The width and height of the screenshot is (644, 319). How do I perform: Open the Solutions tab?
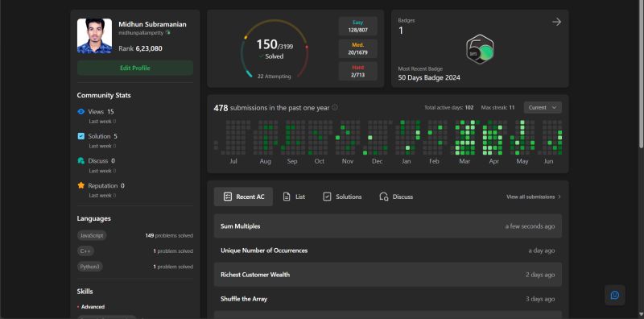pyautogui.click(x=342, y=197)
